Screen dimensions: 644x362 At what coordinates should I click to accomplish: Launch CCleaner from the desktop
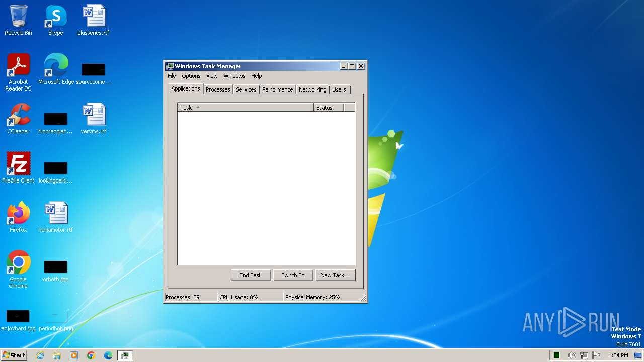[18, 119]
